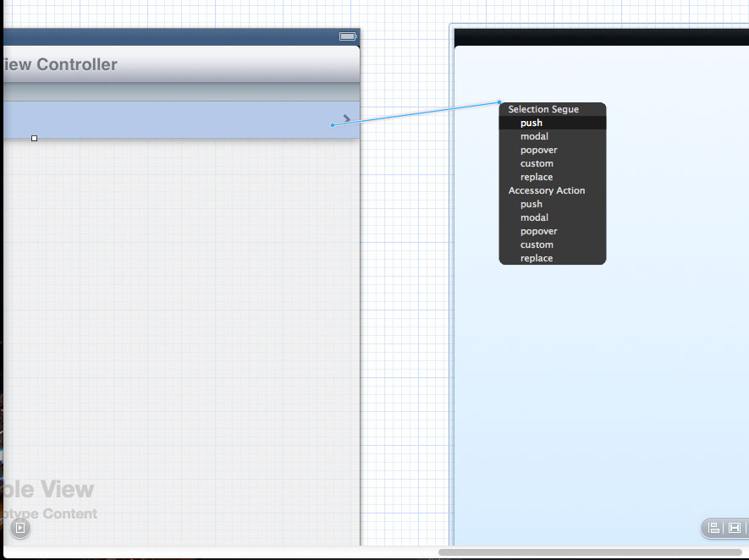Choose custom under Selection Segue
Viewport: 749px width, 560px height.
coord(537,163)
